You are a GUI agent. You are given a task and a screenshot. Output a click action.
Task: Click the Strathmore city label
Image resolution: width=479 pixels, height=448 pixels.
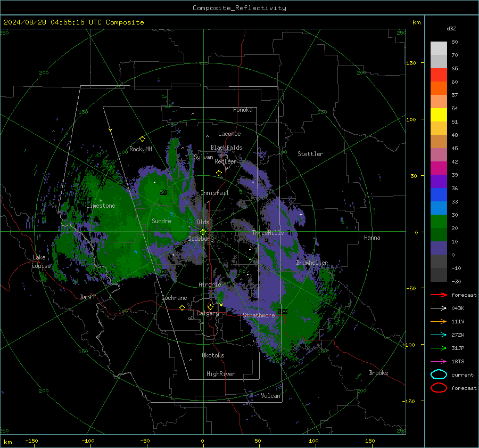click(x=259, y=315)
